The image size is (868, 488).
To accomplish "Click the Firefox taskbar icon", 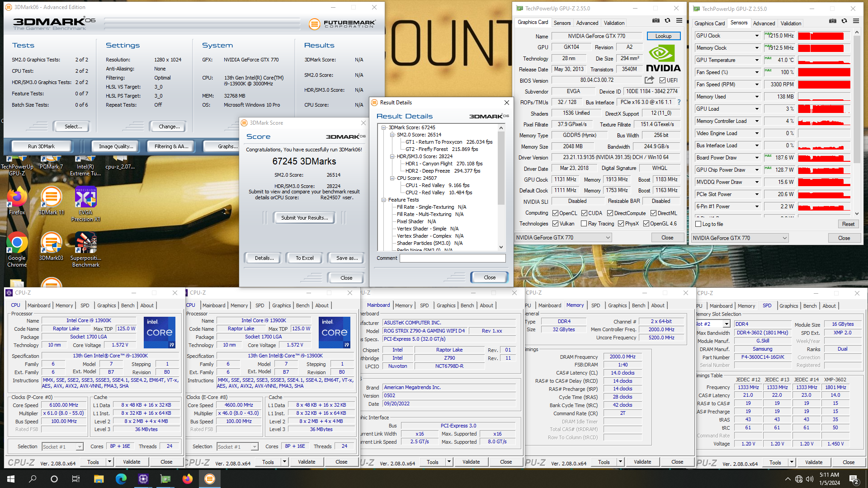I will pos(187,479).
